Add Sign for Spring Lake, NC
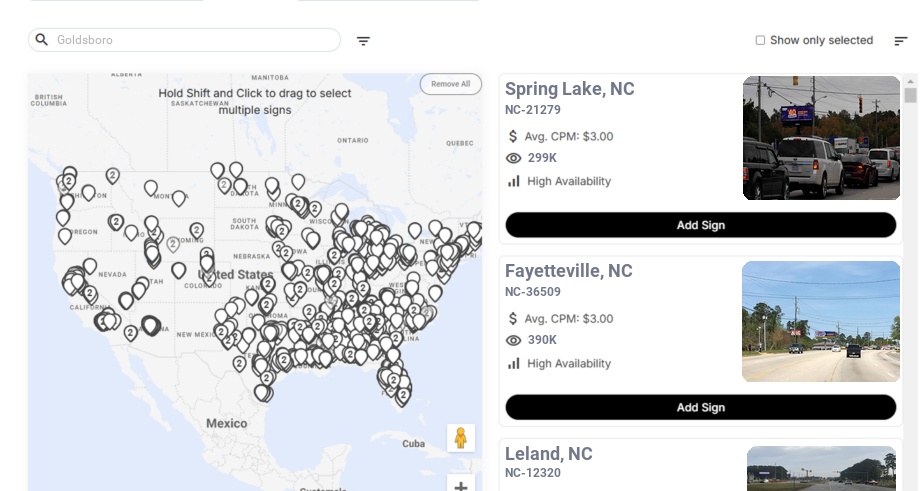The width and height of the screenshot is (920, 491). [700, 225]
